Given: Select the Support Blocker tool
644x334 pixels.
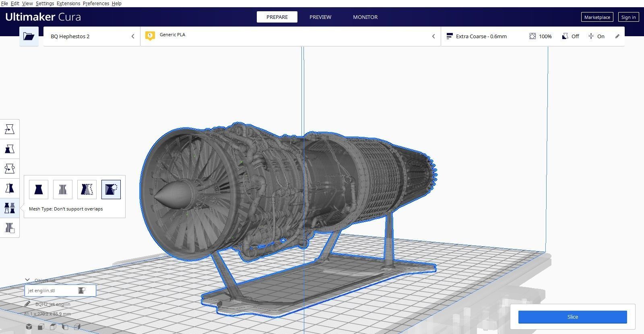Looking at the screenshot, I should pyautogui.click(x=10, y=228).
